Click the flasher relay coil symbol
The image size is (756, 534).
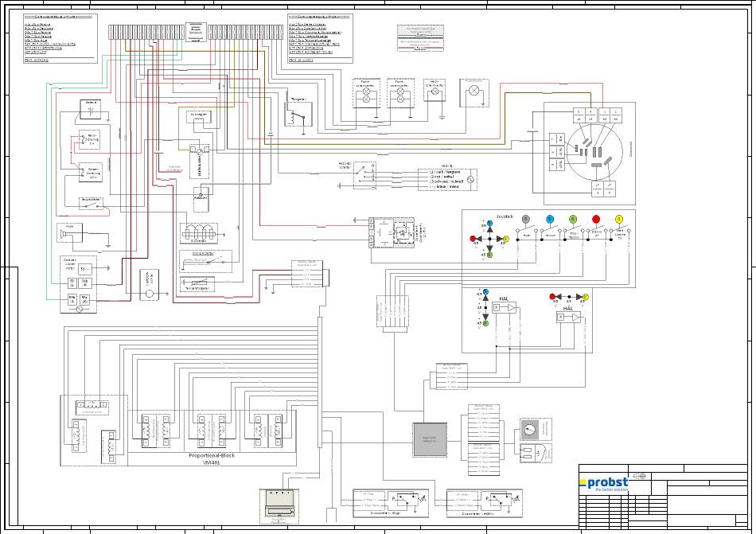point(299,115)
